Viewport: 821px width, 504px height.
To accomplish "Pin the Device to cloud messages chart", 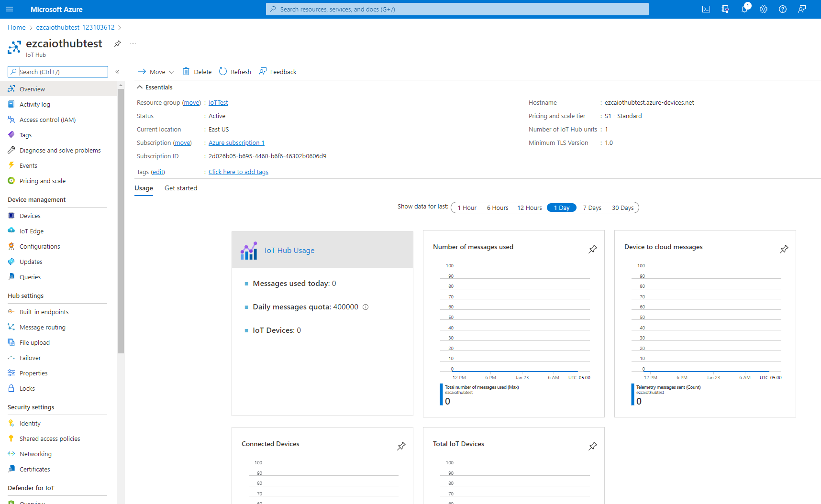I will [x=784, y=249].
